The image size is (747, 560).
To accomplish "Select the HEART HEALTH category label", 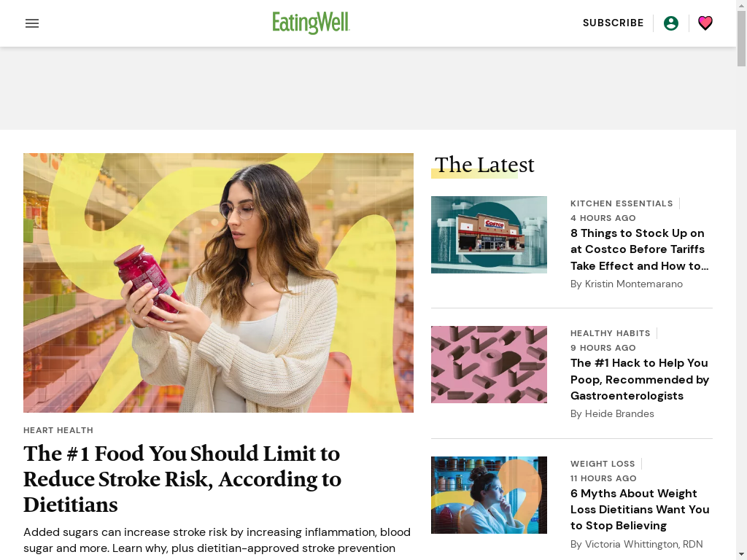I will (x=58, y=430).
